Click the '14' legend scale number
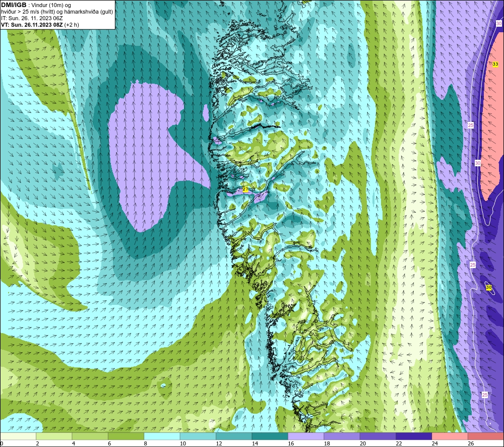 click(255, 443)
